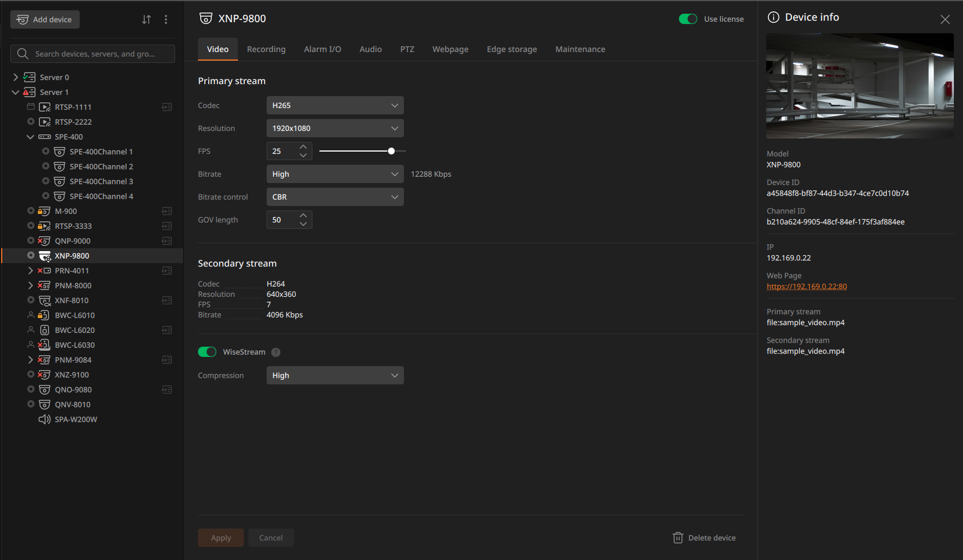Switch to the Recording tab
The height and width of the screenshot is (560, 963).
coord(266,49)
